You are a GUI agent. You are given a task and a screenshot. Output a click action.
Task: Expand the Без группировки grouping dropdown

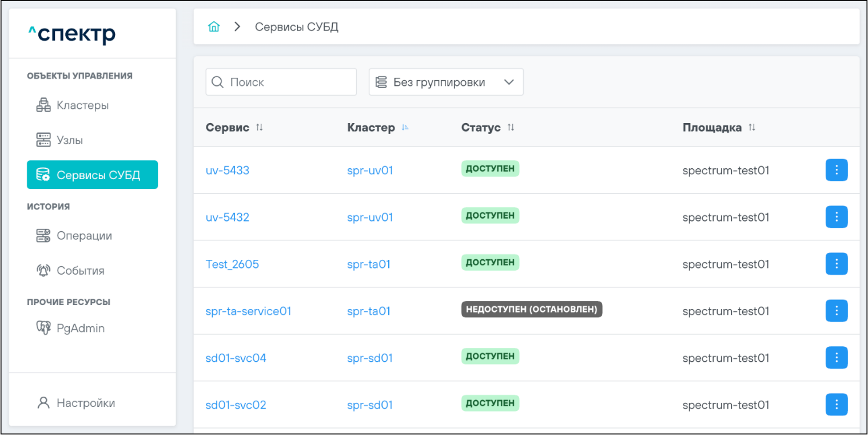click(446, 82)
